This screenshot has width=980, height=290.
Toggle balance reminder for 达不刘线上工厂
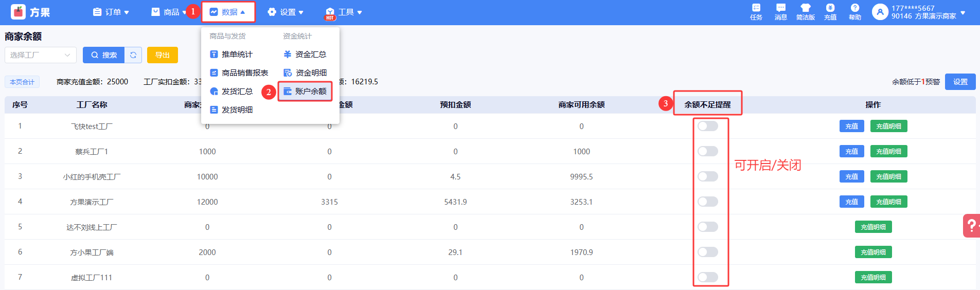point(707,227)
